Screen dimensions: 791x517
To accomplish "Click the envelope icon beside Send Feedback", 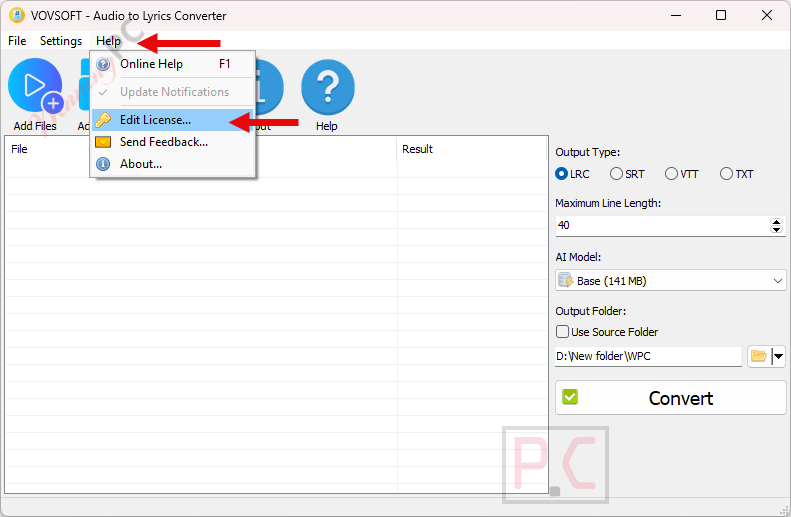I will (x=103, y=142).
